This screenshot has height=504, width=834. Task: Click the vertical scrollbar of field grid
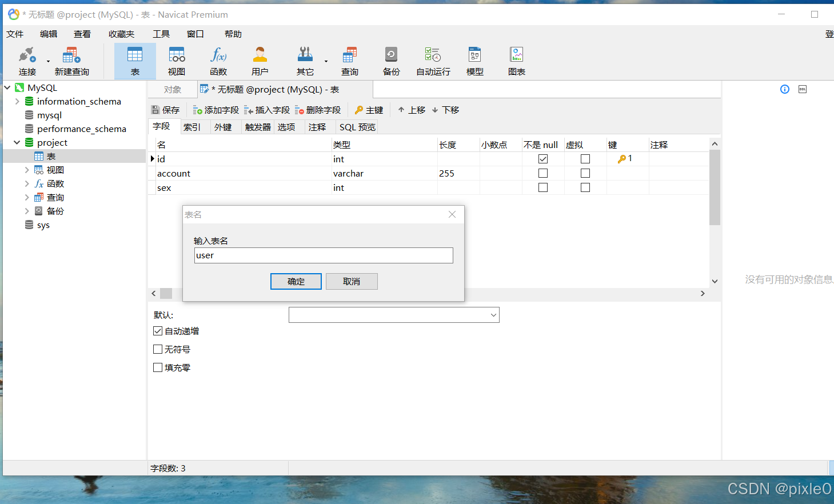[x=715, y=189]
